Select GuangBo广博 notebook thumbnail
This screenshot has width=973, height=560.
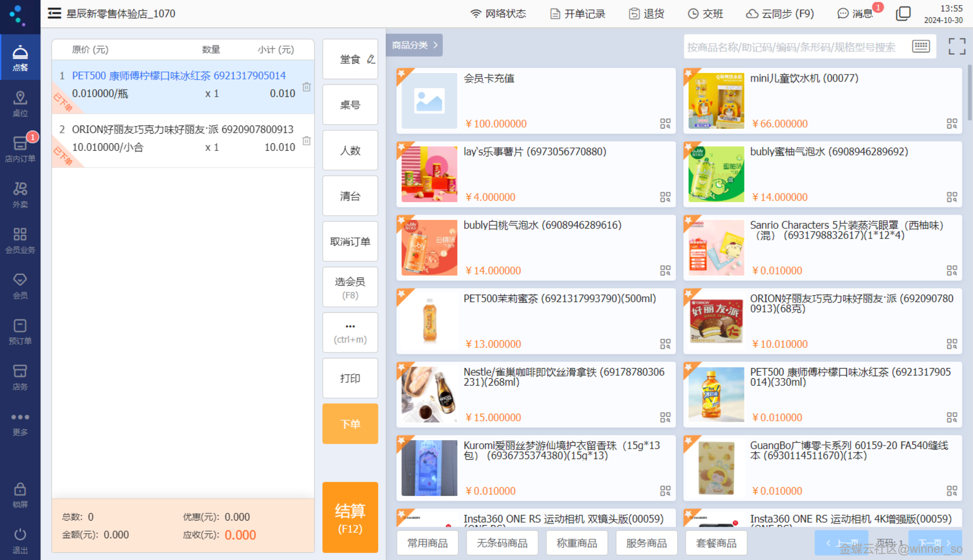click(716, 468)
